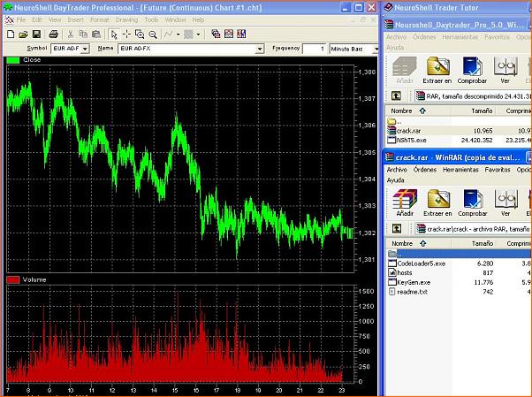Open Favoritos menu in crack.rar WinRAR window
This screenshot has width=532, height=397.
click(498, 170)
